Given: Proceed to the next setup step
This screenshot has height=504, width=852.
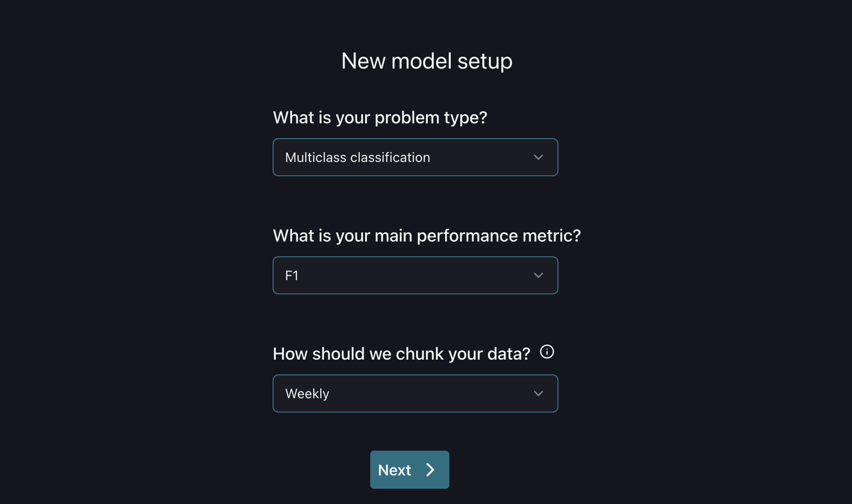Looking at the screenshot, I should point(409,470).
